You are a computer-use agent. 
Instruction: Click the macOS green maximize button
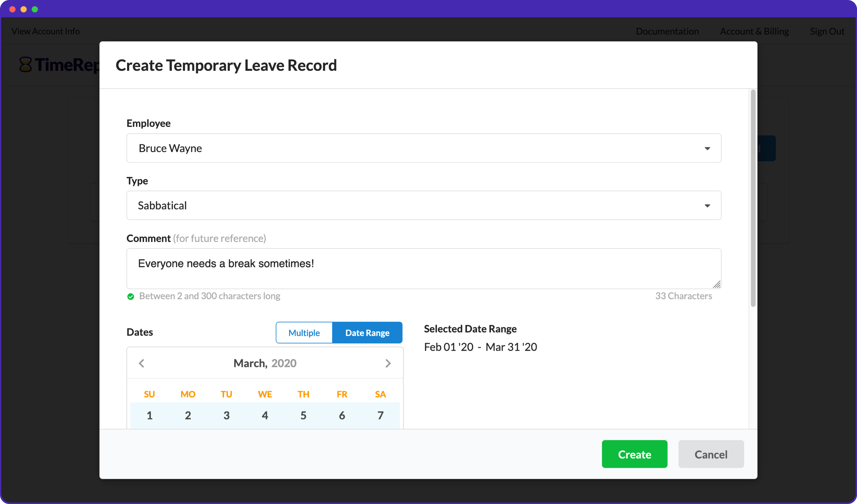pyautogui.click(x=35, y=9)
